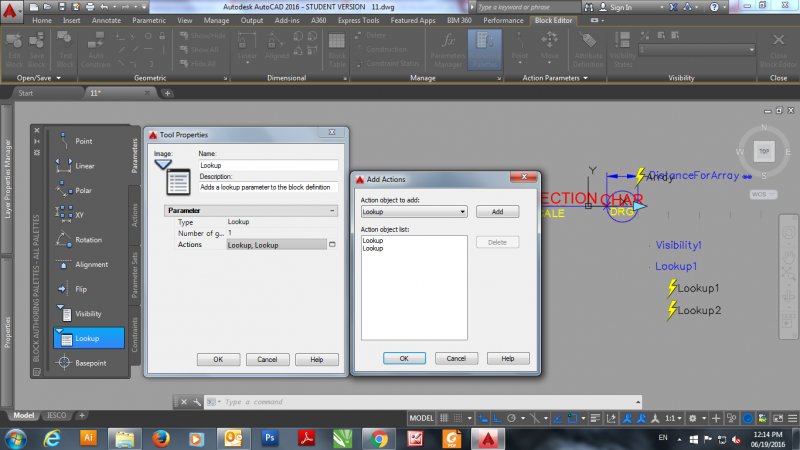The image size is (800, 450).
Task: Switch to the Actions palette tab
Action: [x=136, y=214]
